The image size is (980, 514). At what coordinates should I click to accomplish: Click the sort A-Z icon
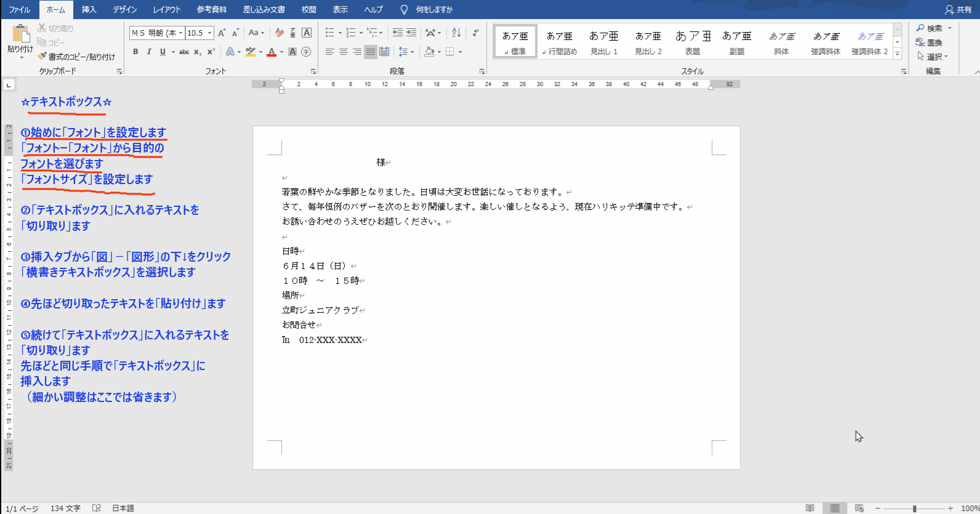(456, 33)
